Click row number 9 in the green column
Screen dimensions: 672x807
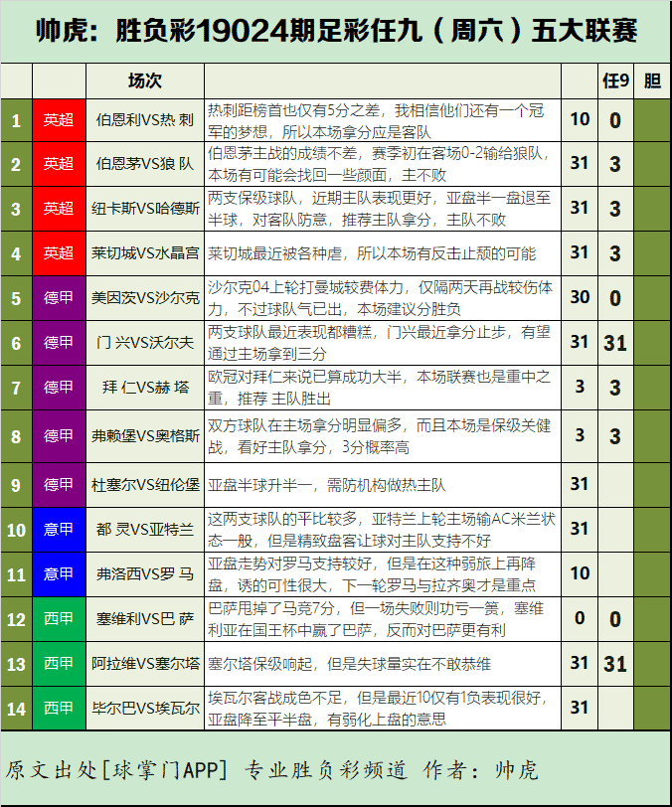tap(16, 485)
